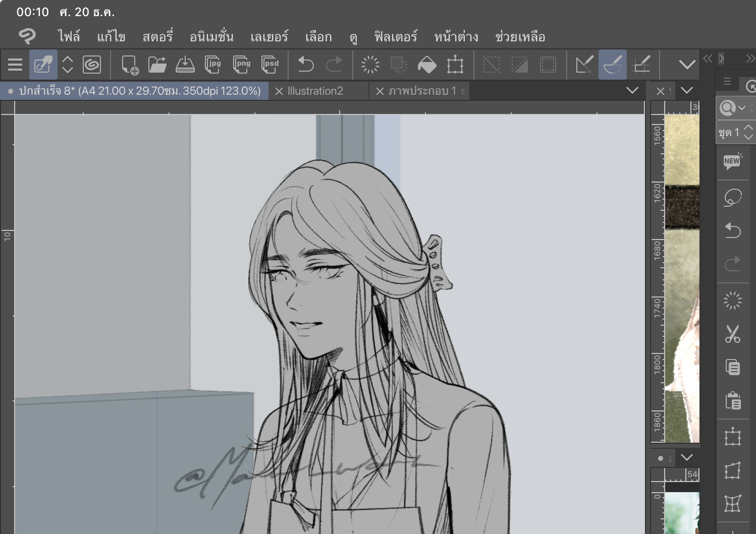The height and width of the screenshot is (534, 756).
Task: Switch to the Illustration2 tab
Action: [x=315, y=91]
